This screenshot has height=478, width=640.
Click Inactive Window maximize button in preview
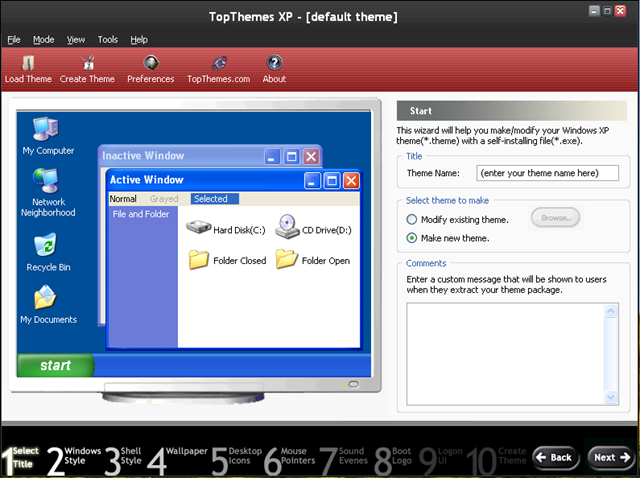coord(291,156)
